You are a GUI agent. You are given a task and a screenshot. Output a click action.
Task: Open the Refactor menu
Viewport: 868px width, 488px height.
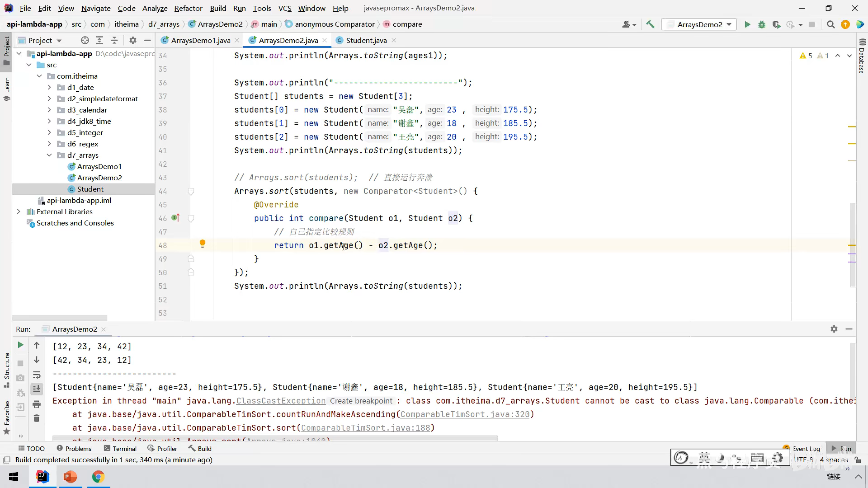click(188, 8)
